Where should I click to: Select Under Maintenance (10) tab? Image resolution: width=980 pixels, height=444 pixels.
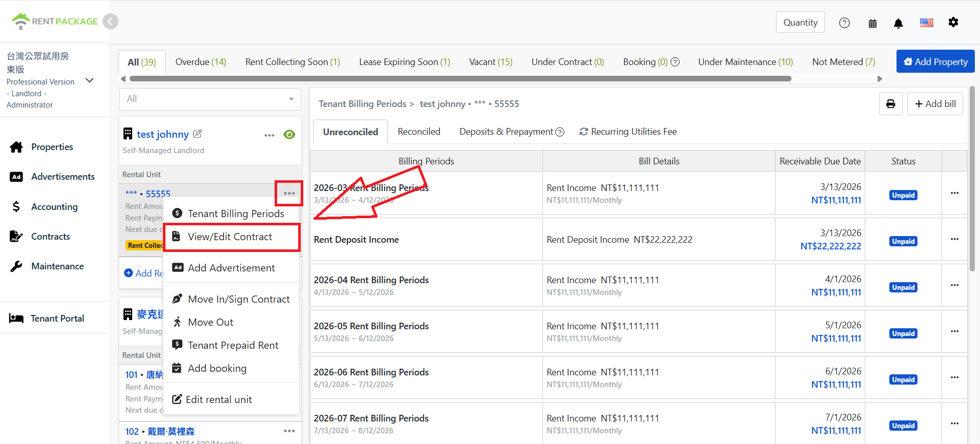745,62
